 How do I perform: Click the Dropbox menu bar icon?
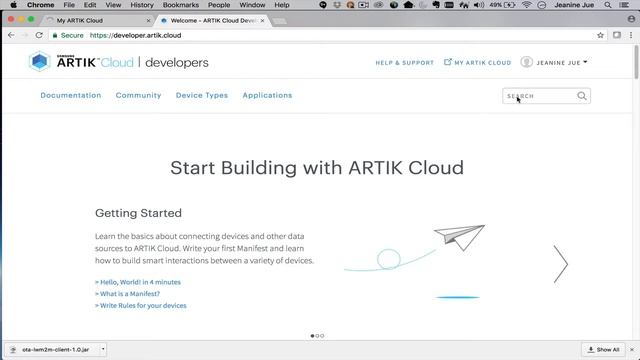pos(337,5)
